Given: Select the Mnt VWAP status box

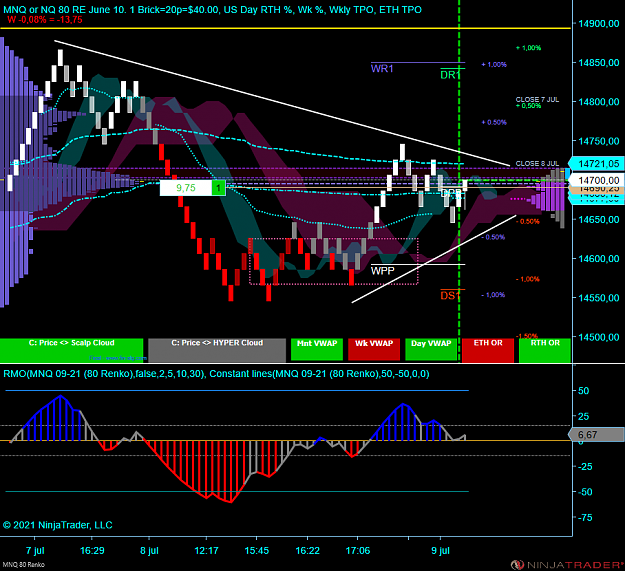Looking at the screenshot, I should pyautogui.click(x=317, y=349).
